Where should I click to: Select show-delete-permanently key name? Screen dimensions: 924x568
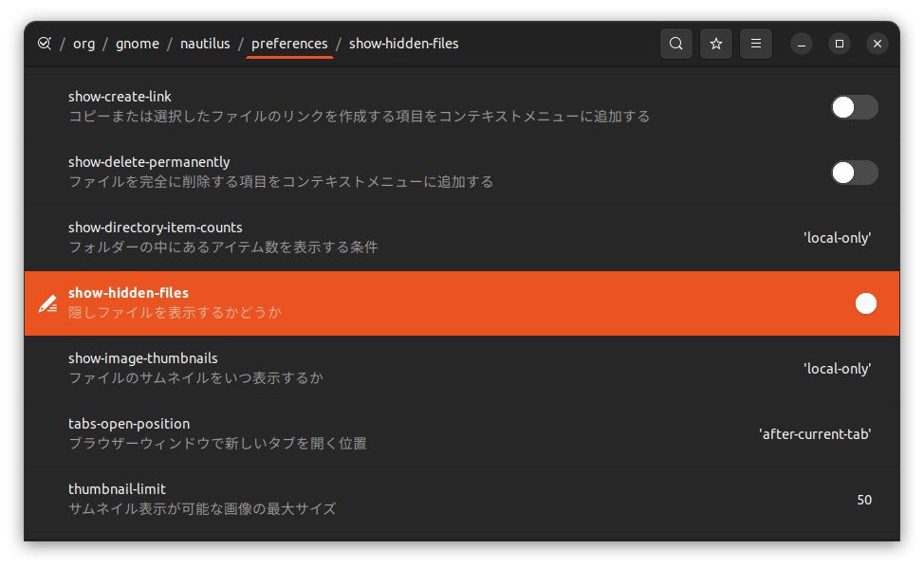coord(149,162)
